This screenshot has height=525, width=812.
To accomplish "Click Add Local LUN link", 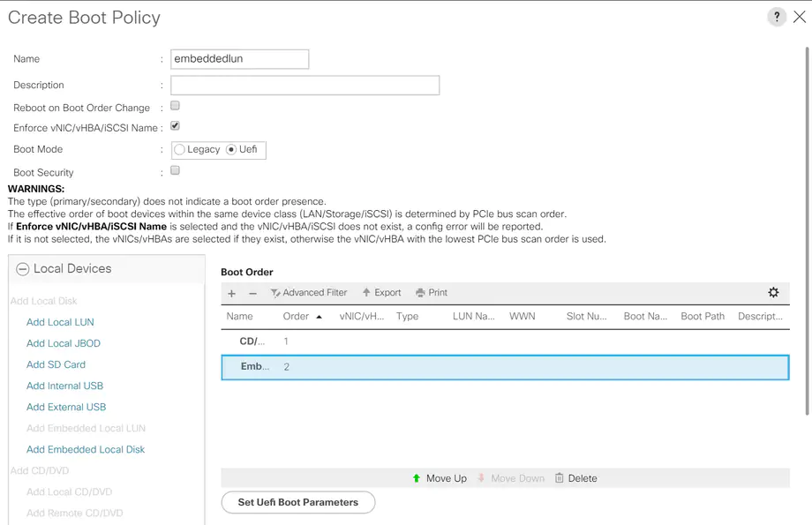I will (x=60, y=322).
